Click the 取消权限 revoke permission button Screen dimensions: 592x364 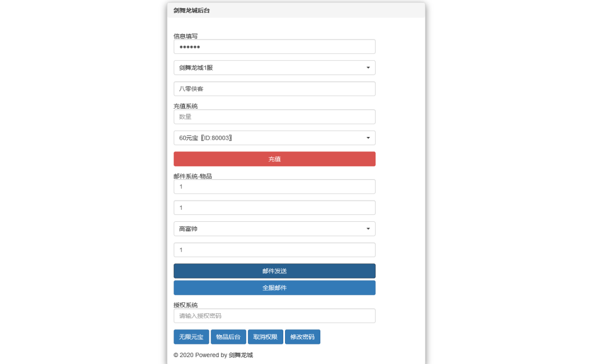pos(265,337)
